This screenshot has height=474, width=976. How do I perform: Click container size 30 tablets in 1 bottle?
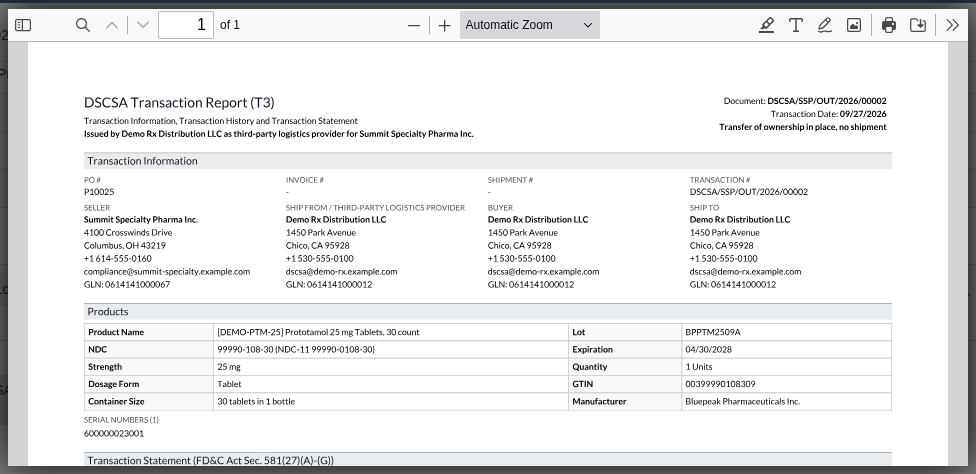[x=256, y=402]
